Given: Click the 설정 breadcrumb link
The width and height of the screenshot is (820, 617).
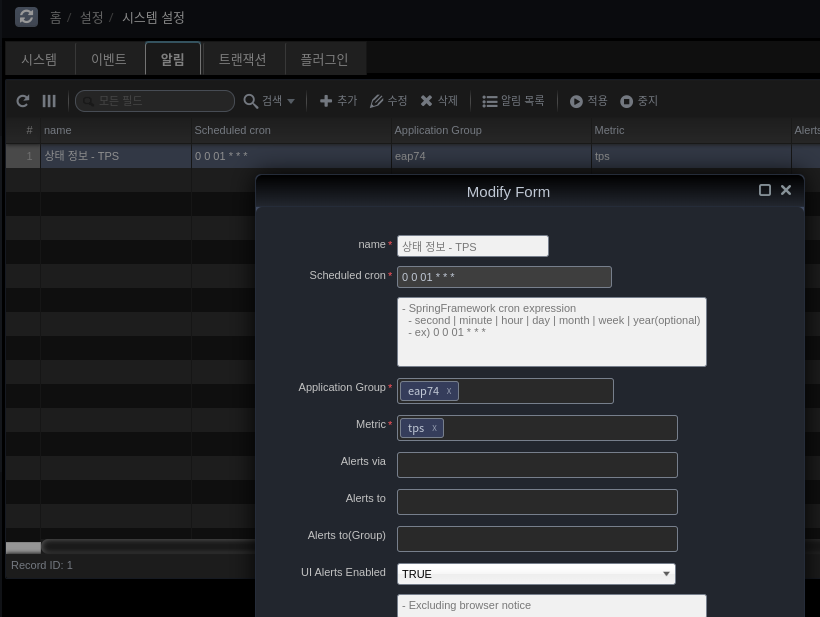Looking at the screenshot, I should pos(91,18).
